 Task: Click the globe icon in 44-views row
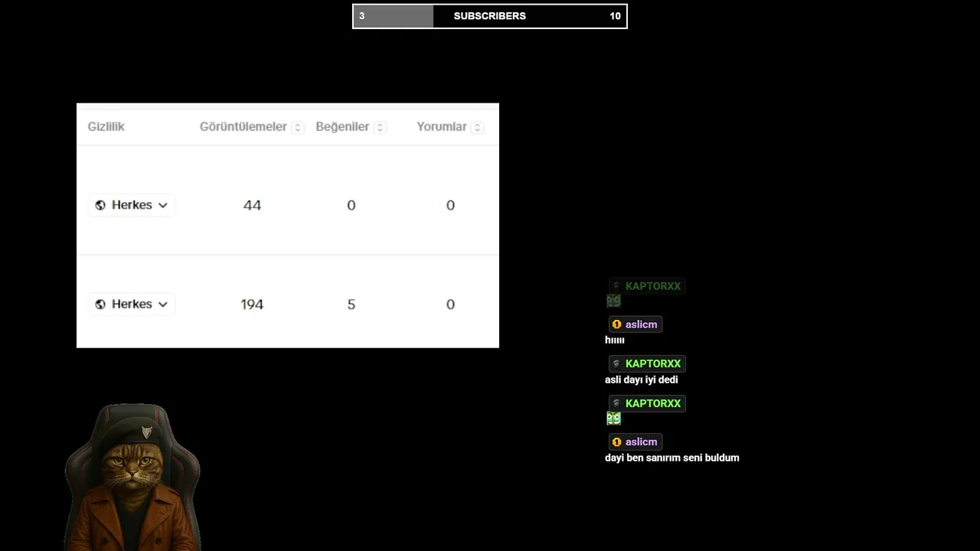pos(100,205)
